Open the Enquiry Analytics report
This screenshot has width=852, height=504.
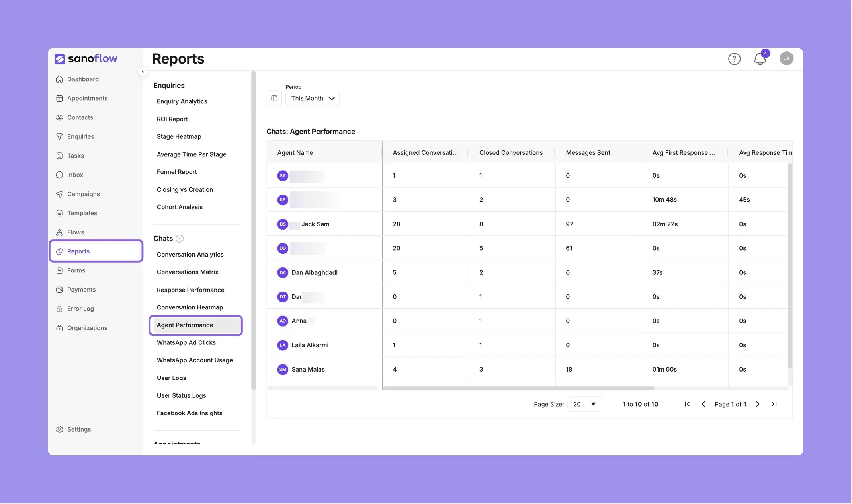point(182,101)
